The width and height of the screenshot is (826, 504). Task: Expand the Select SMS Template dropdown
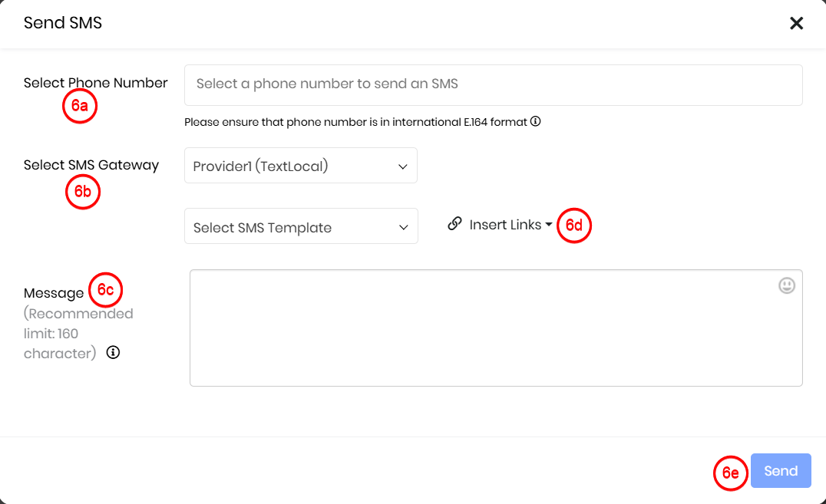(x=301, y=226)
